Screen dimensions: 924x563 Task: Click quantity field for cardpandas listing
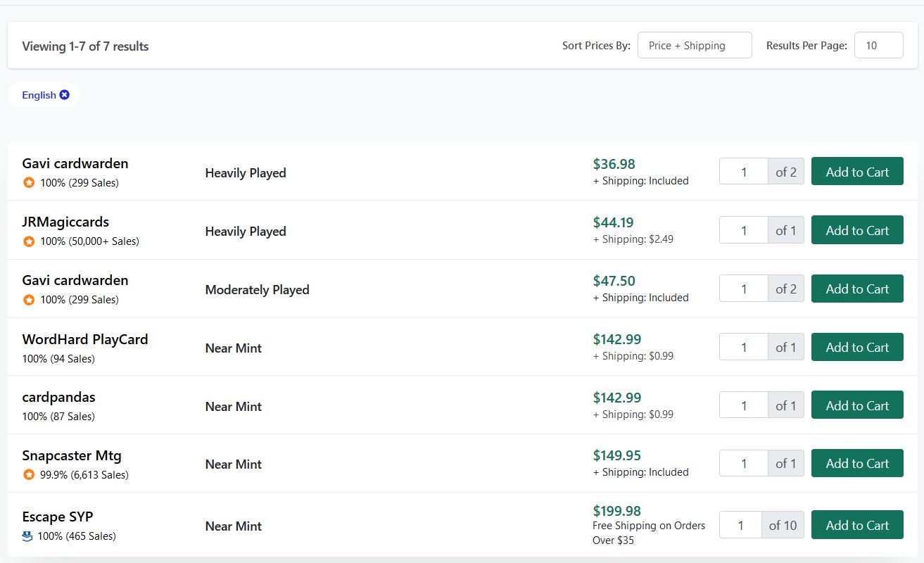click(x=743, y=405)
